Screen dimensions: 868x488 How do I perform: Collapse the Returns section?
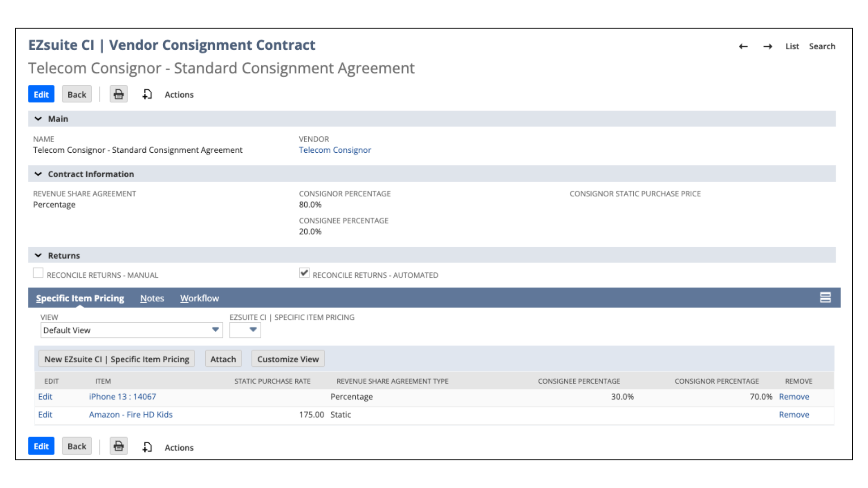point(38,255)
